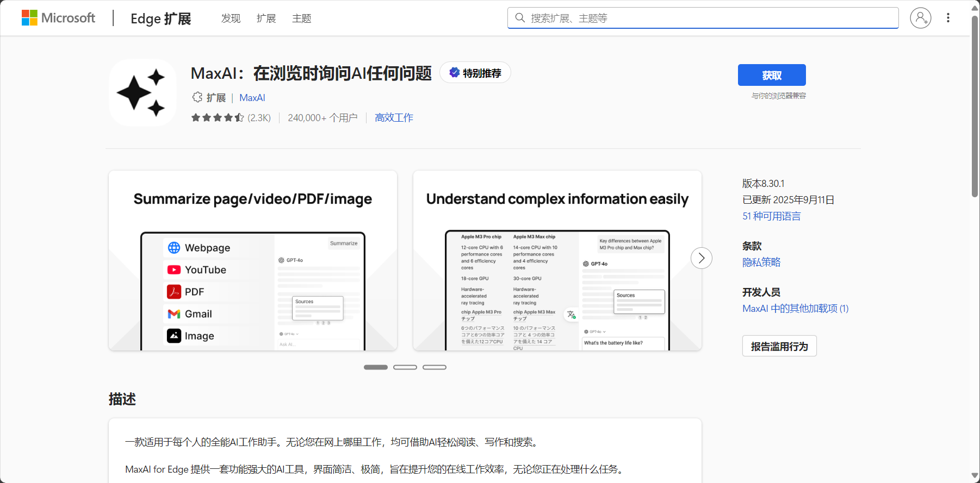Click the search magnifier icon
980x483 pixels.
tap(520, 18)
